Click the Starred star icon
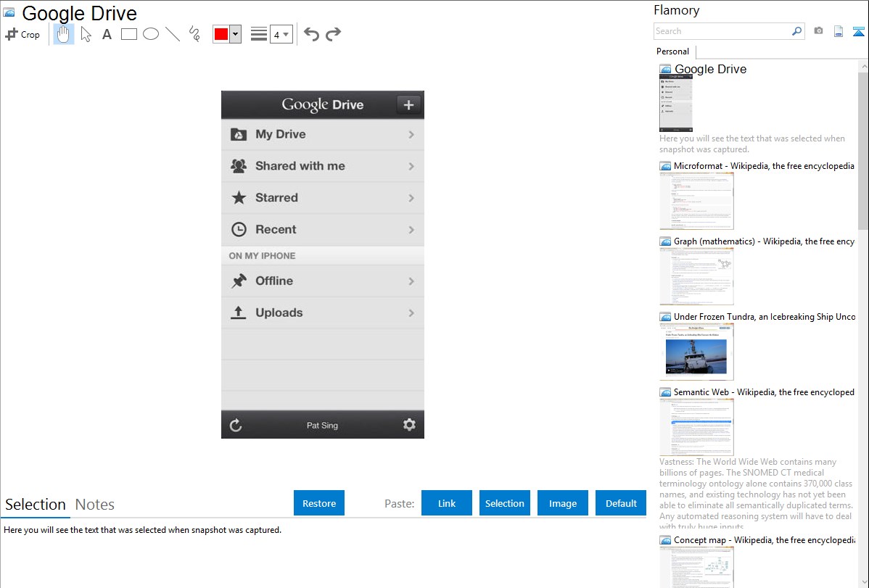The width and height of the screenshot is (869, 588). [x=239, y=197]
